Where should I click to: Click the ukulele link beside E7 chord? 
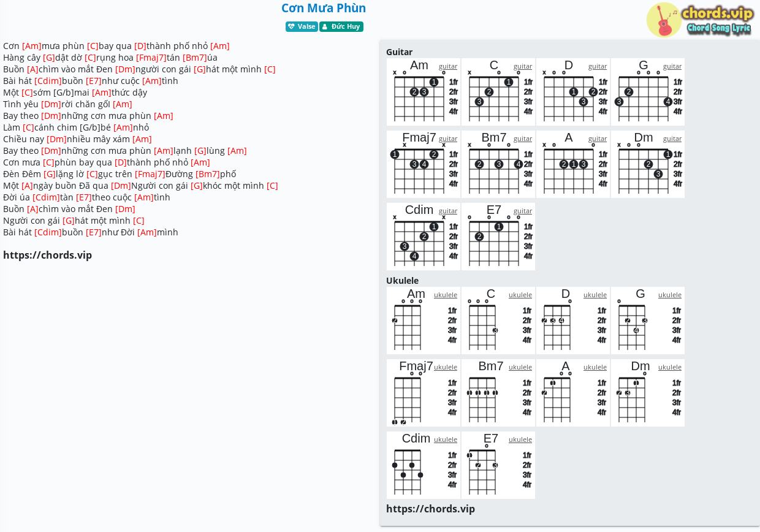pyautogui.click(x=520, y=439)
